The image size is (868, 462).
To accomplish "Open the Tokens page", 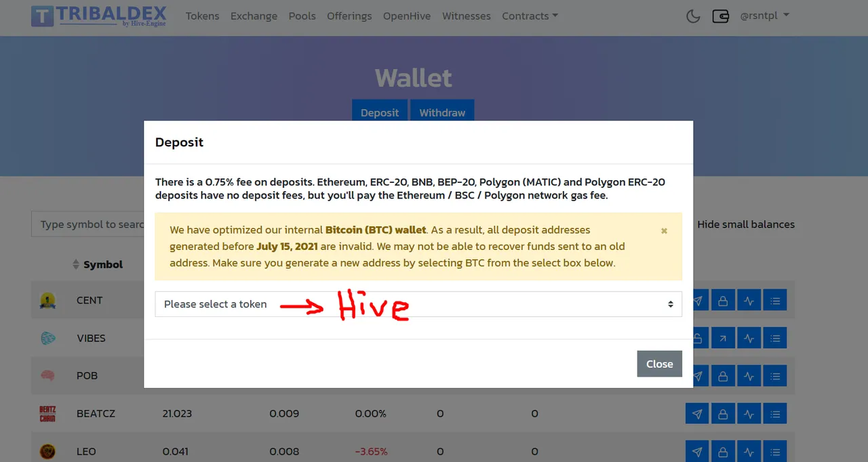I will (x=203, y=16).
